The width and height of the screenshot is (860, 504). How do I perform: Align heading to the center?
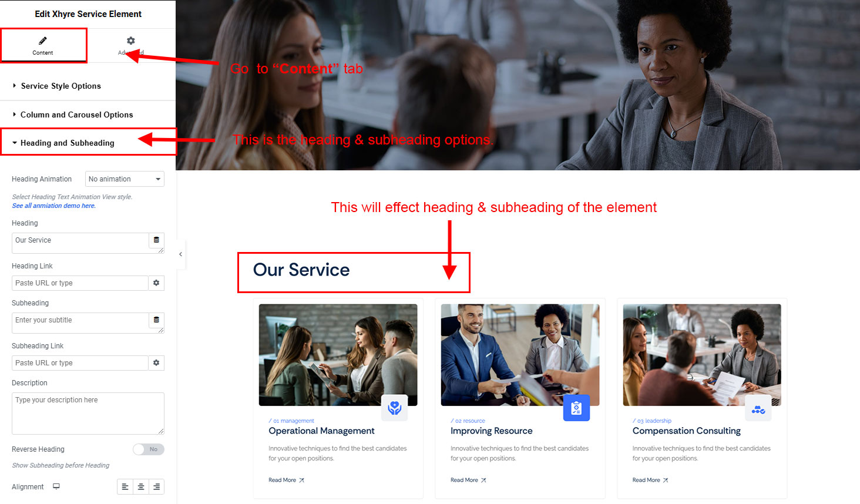pos(141,487)
